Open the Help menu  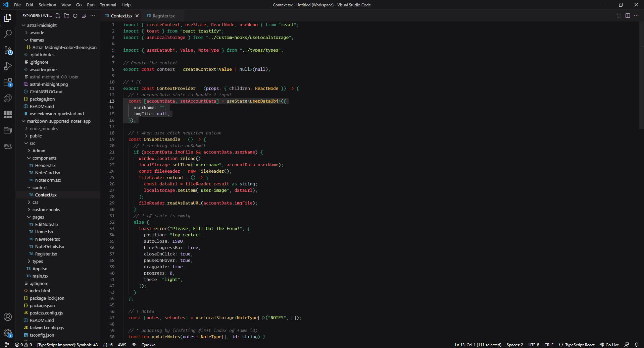coord(126,5)
